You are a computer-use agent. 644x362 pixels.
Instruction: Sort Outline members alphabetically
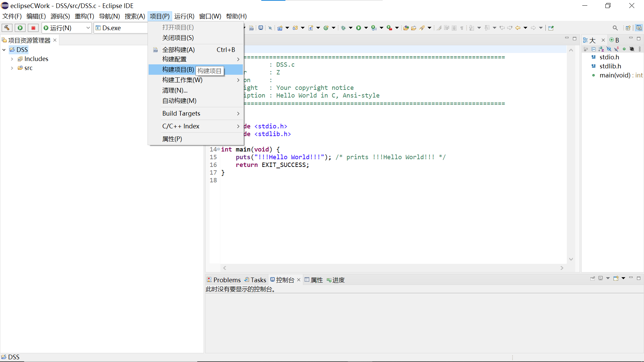coord(601,49)
